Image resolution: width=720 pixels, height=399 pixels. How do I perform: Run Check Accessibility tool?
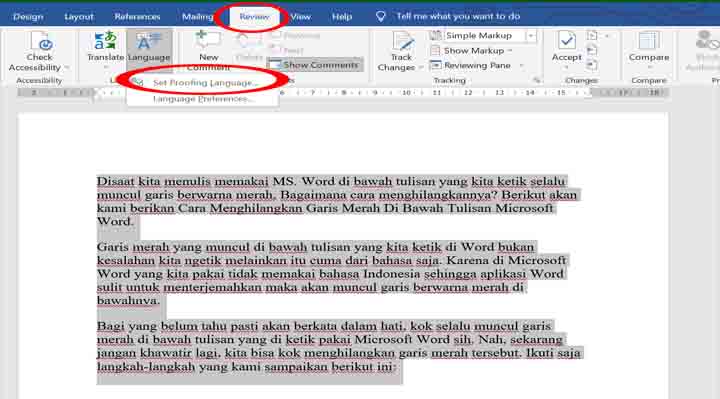39,51
